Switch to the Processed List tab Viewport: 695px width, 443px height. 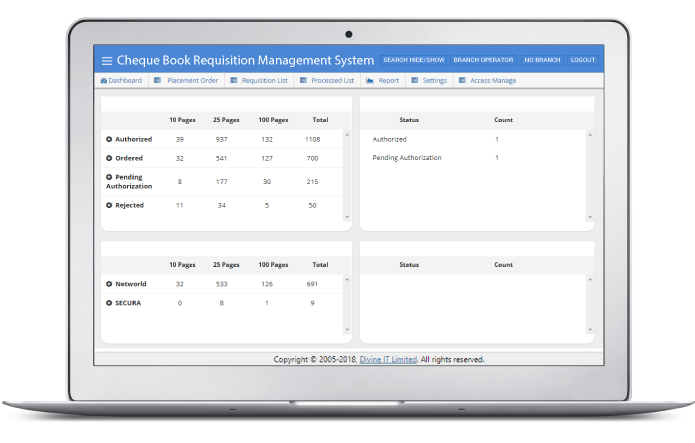point(333,80)
